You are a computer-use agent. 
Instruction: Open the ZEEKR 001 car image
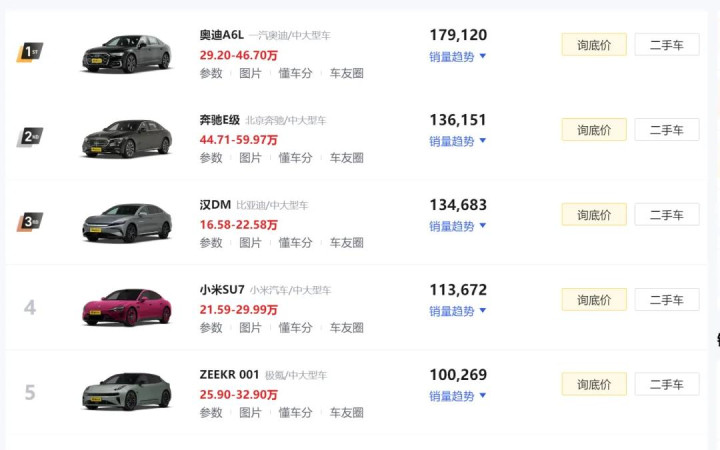(x=127, y=392)
